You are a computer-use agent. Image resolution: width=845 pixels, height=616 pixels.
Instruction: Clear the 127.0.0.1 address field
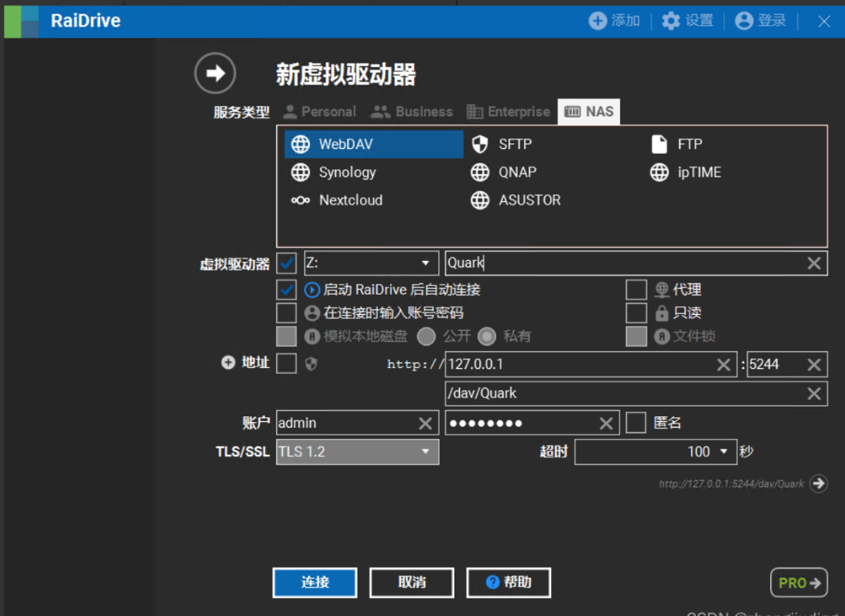click(x=723, y=365)
